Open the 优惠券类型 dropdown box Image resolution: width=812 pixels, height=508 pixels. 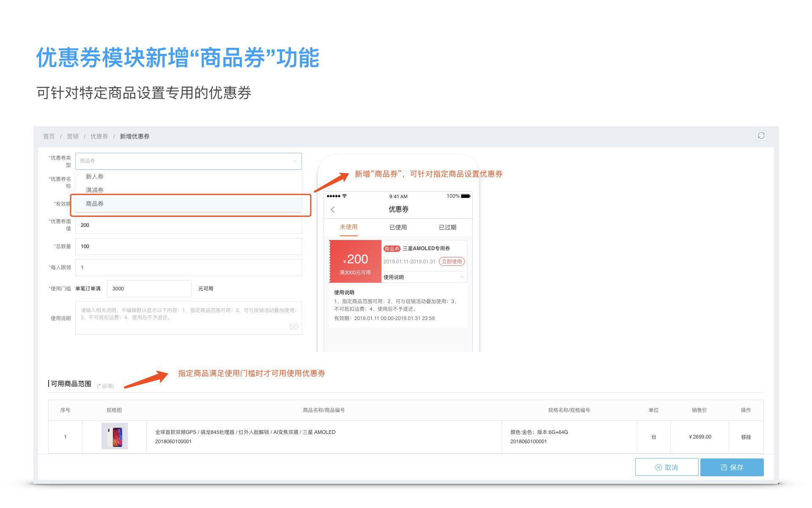point(188,161)
